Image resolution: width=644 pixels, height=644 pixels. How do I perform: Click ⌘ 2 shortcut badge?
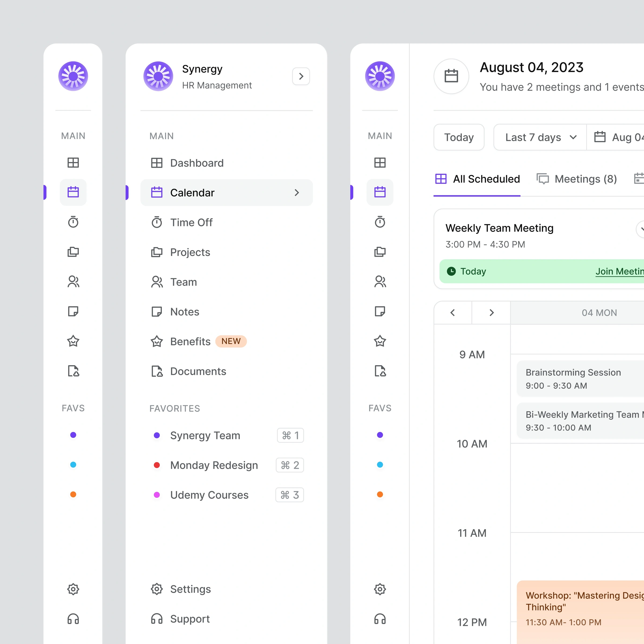290,465
